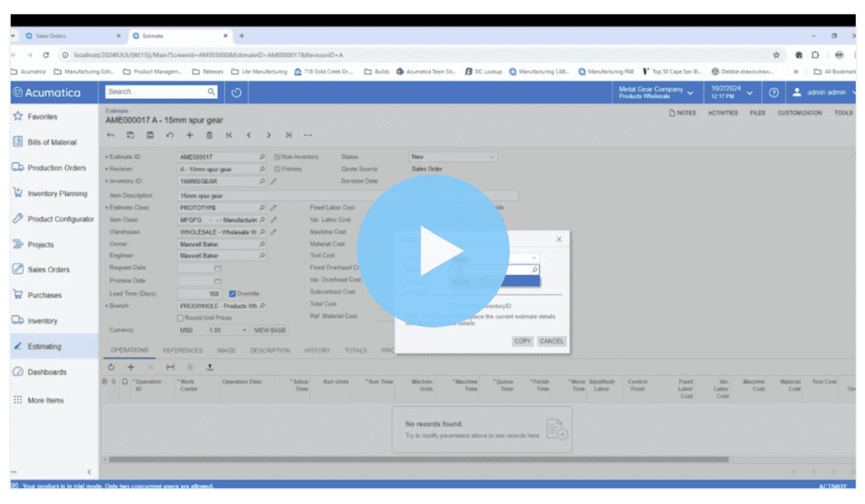865x504 pixels.
Task: Edit Inventory ID with the pencil icon
Action: pos(273,182)
